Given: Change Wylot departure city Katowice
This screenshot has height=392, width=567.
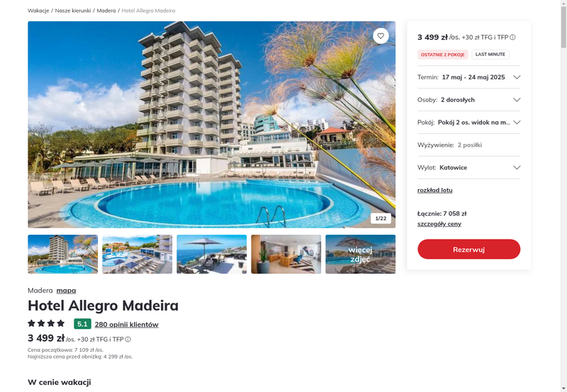Looking at the screenshot, I should (468, 167).
